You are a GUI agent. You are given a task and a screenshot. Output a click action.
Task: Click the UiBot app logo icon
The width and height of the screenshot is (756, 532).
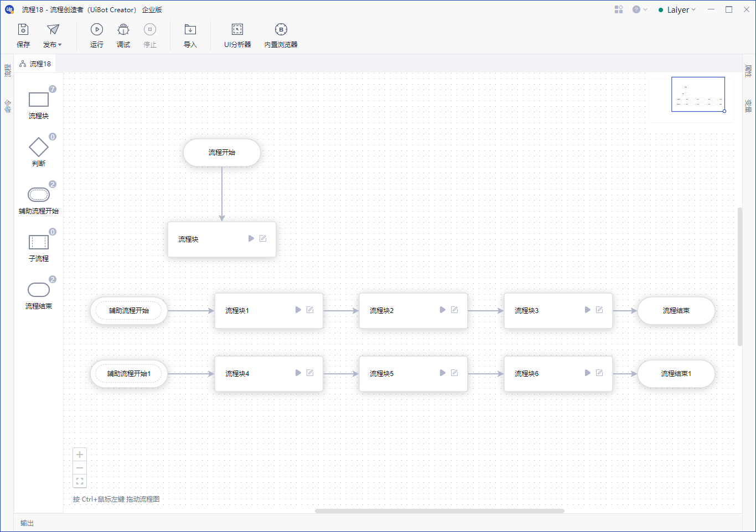coord(9,9)
